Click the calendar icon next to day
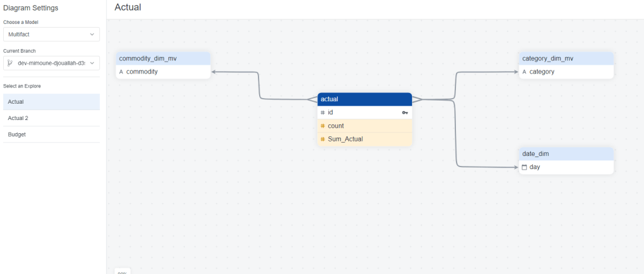 click(x=525, y=167)
